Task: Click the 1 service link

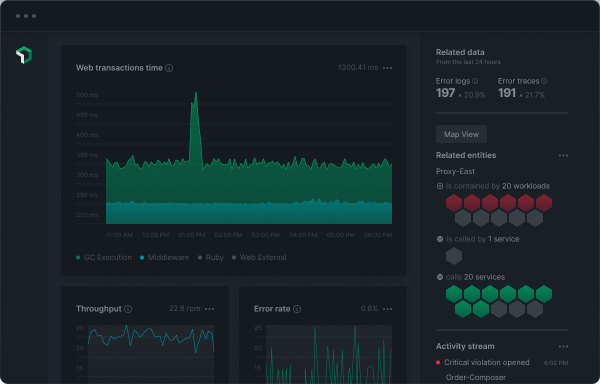Action: pyautogui.click(x=504, y=239)
